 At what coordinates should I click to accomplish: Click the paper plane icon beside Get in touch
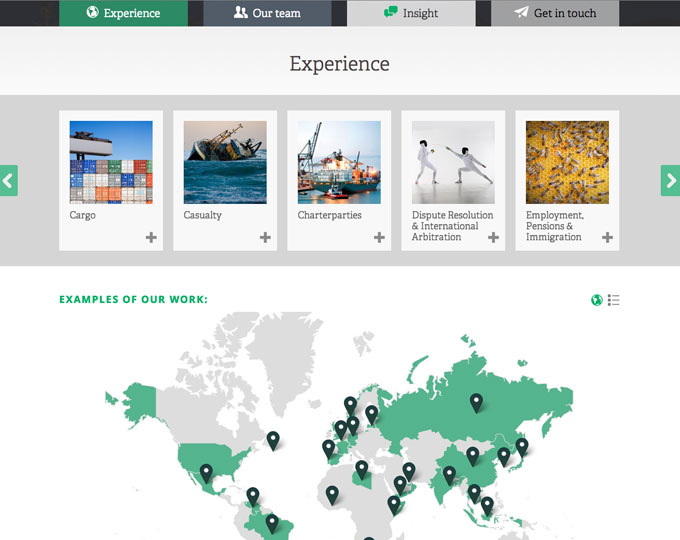[521, 12]
